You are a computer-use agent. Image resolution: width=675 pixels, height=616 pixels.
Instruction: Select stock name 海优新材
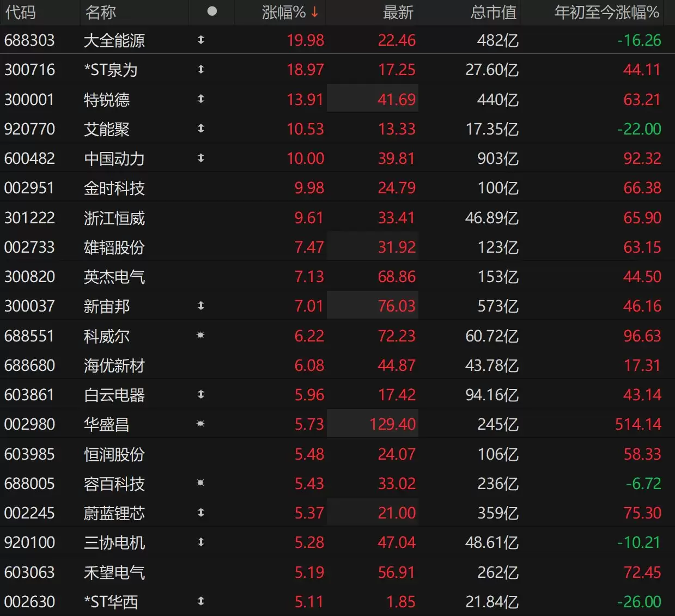[114, 365]
